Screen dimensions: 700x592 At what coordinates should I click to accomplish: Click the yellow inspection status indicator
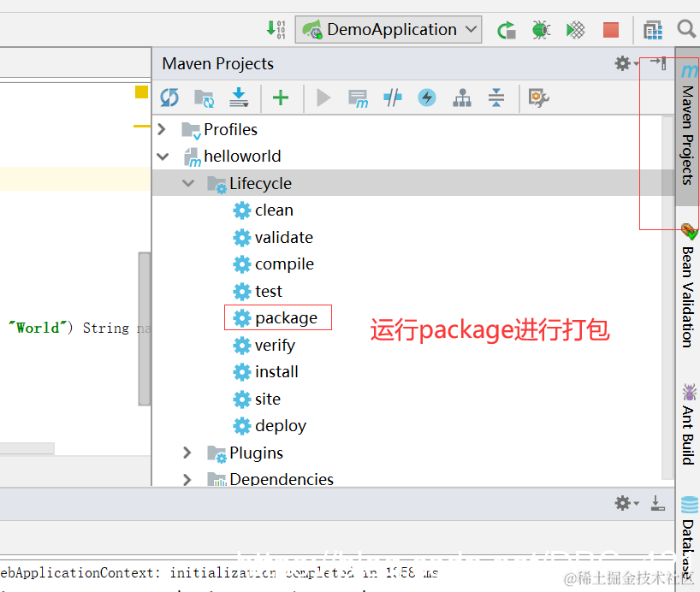(141, 92)
